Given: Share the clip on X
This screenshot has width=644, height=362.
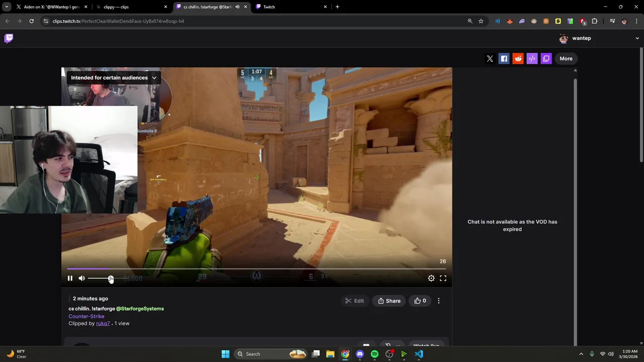Looking at the screenshot, I should coord(490,59).
